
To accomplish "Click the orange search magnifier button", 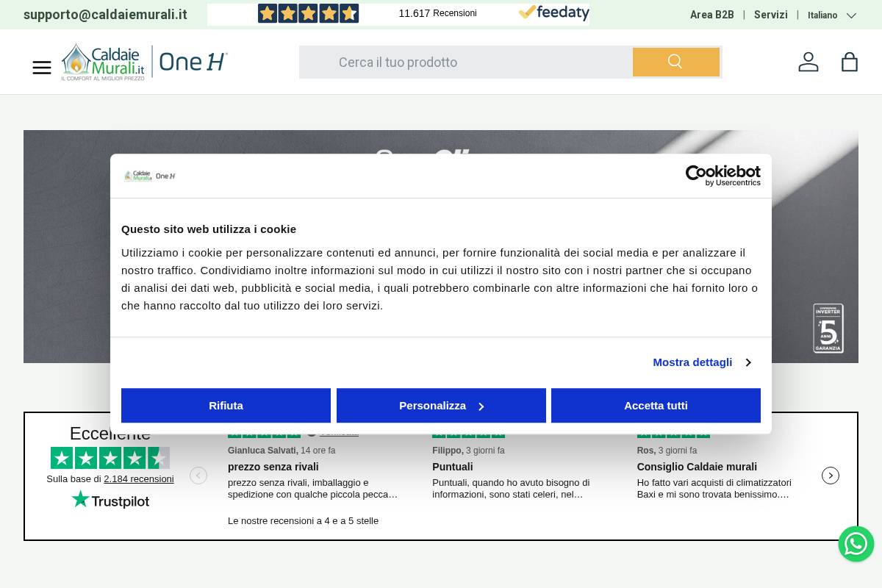I will (675, 62).
